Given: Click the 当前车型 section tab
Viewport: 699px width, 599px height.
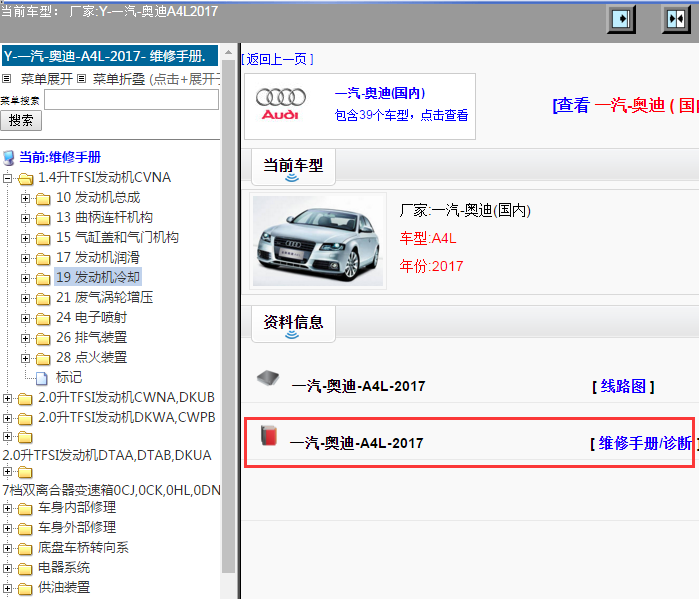Looking at the screenshot, I should coord(293,167).
